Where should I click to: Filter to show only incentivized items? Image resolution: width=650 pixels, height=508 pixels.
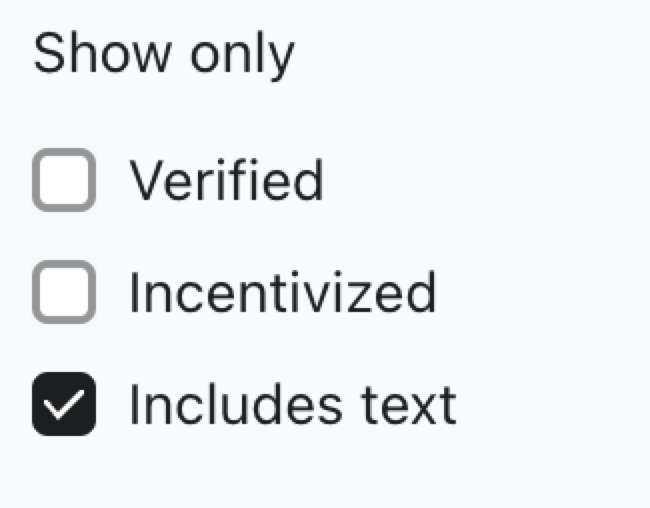[64, 292]
